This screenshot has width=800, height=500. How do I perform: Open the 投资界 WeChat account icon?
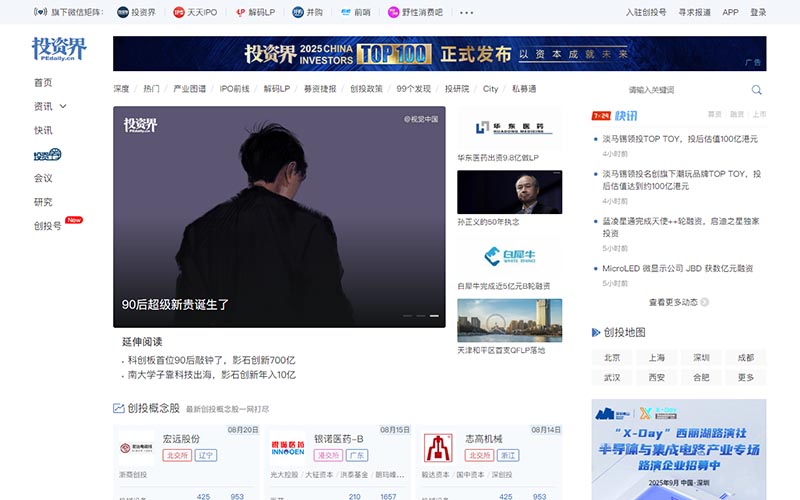click(x=122, y=12)
